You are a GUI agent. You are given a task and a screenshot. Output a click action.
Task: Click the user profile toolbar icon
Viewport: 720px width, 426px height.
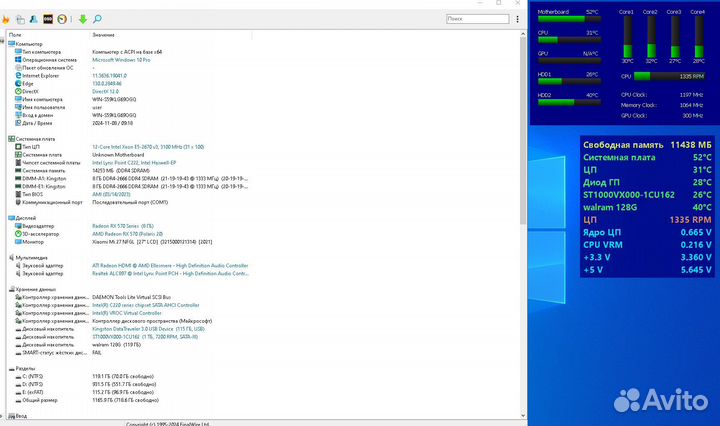tap(35, 18)
